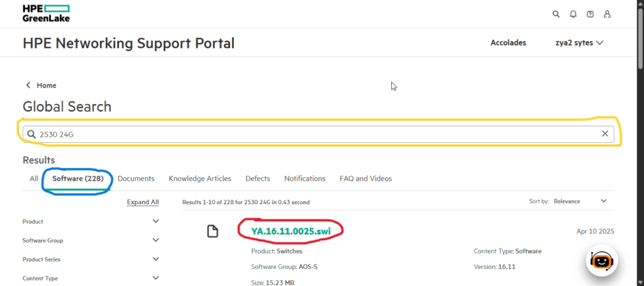Clear the search query with X icon

click(605, 134)
